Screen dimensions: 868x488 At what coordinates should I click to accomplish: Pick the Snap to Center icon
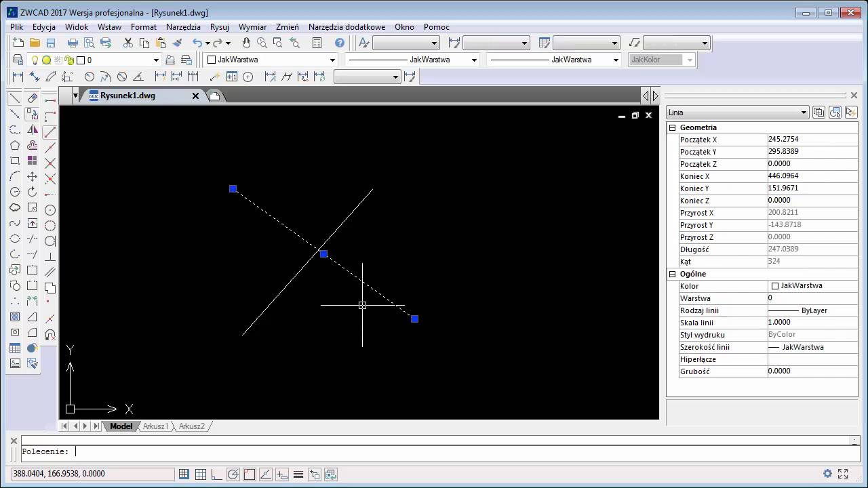[50, 209]
